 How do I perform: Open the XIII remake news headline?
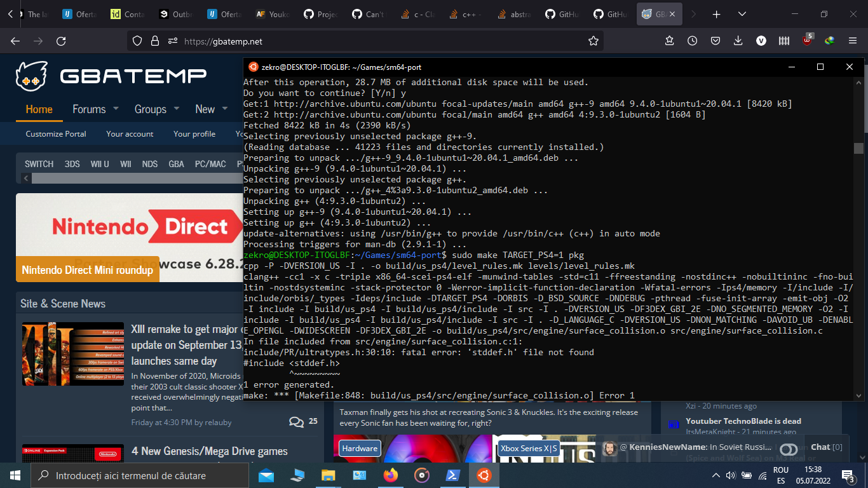click(x=187, y=345)
